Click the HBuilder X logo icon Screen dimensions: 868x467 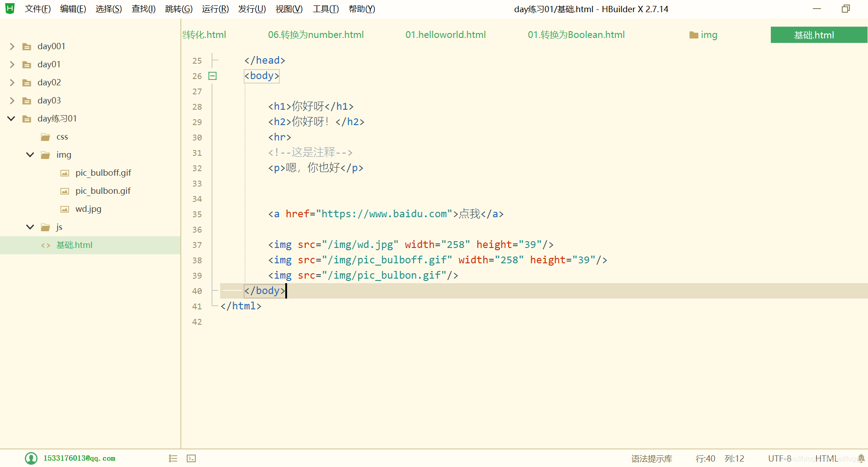(10, 9)
